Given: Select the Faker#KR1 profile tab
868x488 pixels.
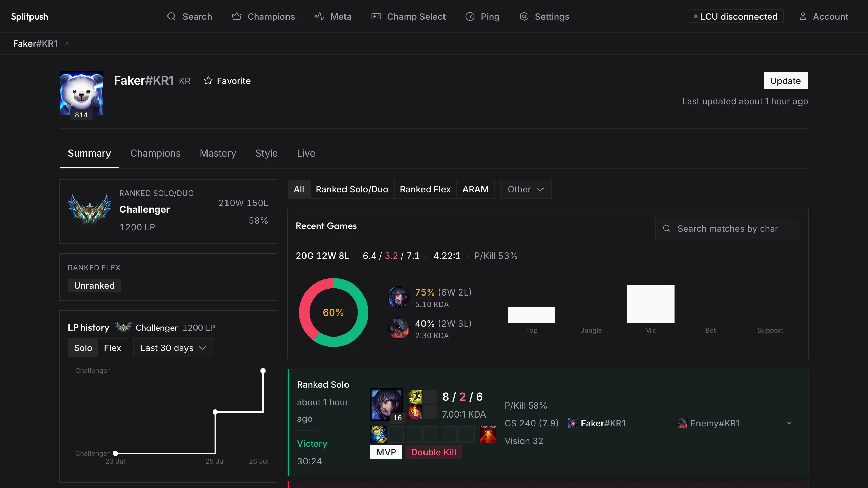Looking at the screenshot, I should (35, 43).
